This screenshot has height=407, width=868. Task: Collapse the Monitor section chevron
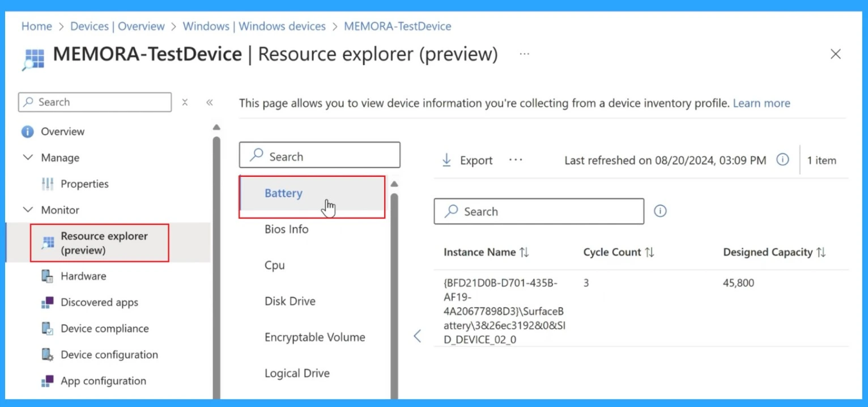28,210
